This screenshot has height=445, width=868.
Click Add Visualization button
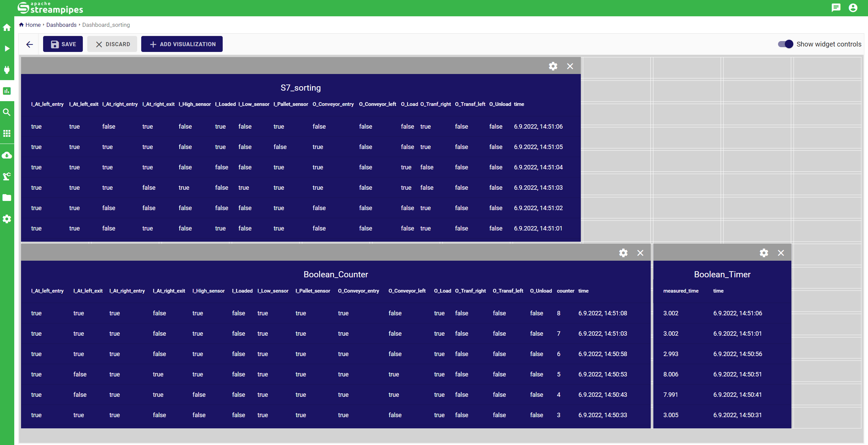[x=182, y=44]
